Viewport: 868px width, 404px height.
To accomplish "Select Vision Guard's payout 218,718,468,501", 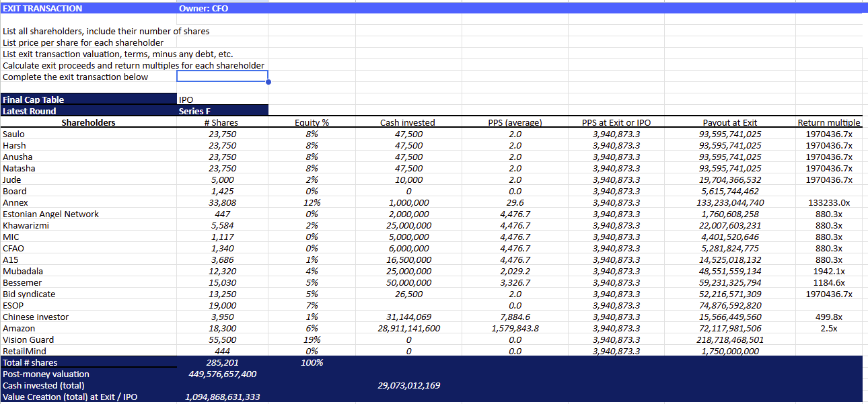I will 730,339.
